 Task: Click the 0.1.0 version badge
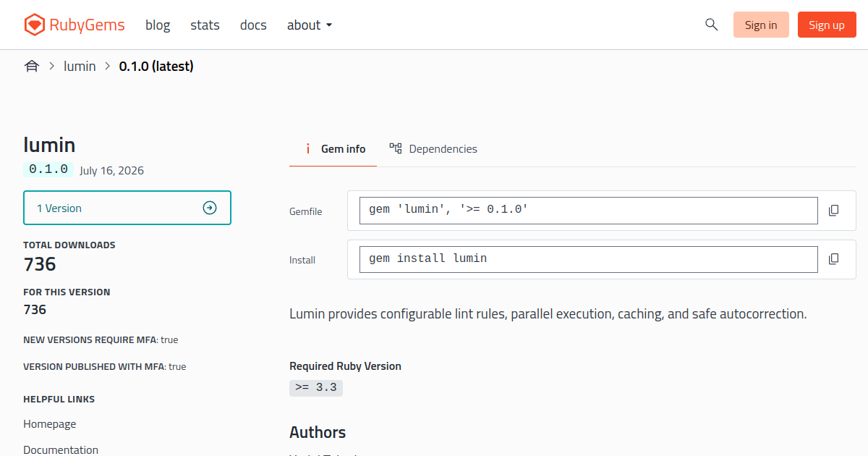tap(48, 169)
